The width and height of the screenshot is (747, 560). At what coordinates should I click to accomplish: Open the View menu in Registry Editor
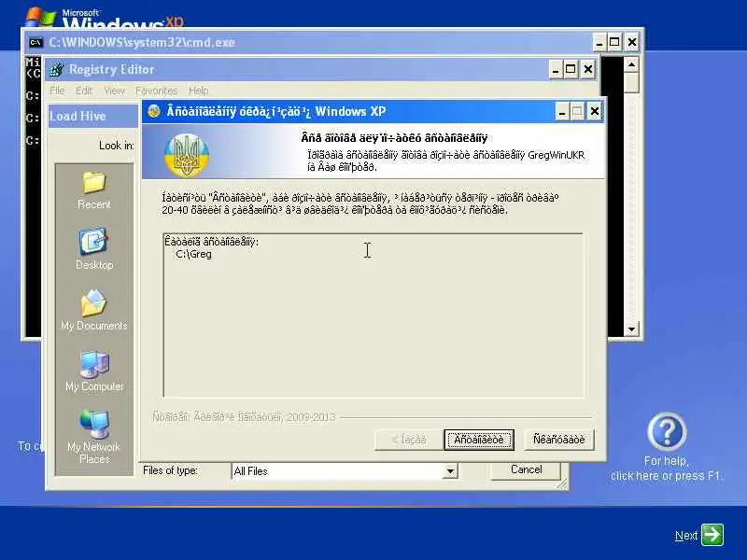click(x=114, y=91)
